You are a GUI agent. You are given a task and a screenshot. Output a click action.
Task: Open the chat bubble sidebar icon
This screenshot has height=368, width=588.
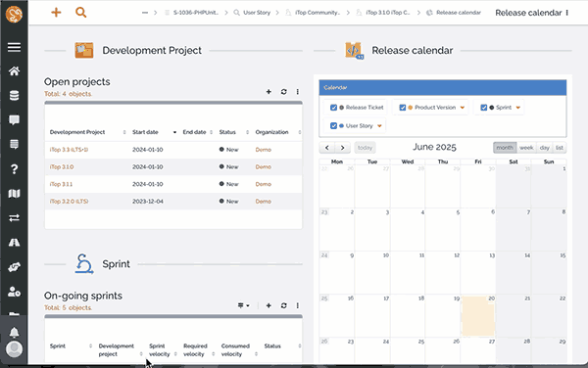coord(14,119)
